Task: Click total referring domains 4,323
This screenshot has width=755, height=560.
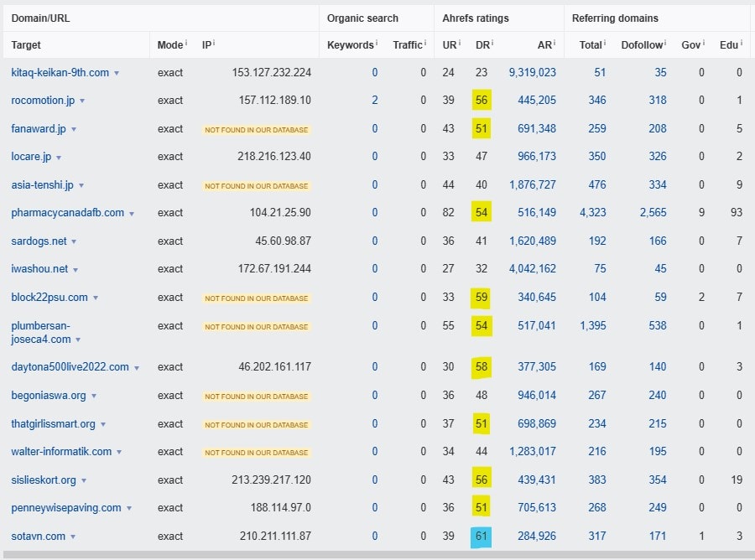Action: [x=593, y=213]
